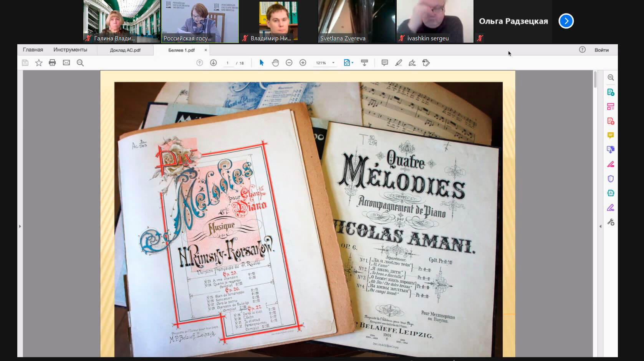Select the Российская госу... participant video tile
This screenshot has height=361, width=644.
click(x=200, y=21)
